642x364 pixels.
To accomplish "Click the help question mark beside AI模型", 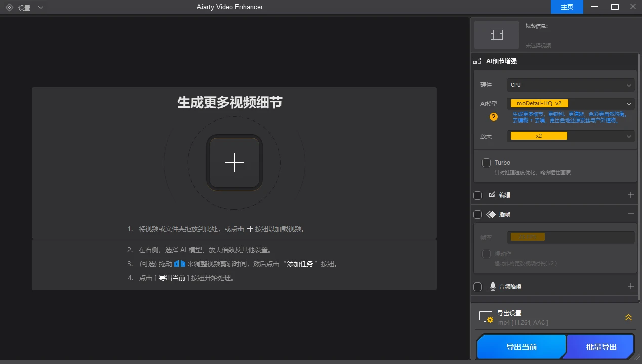I will click(493, 117).
